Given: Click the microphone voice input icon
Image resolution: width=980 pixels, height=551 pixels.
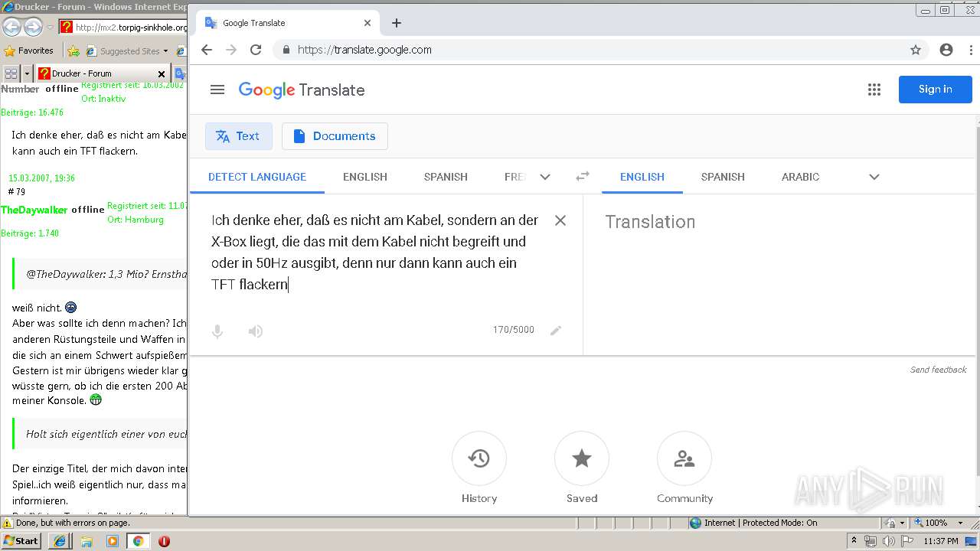Looking at the screenshot, I should (217, 331).
